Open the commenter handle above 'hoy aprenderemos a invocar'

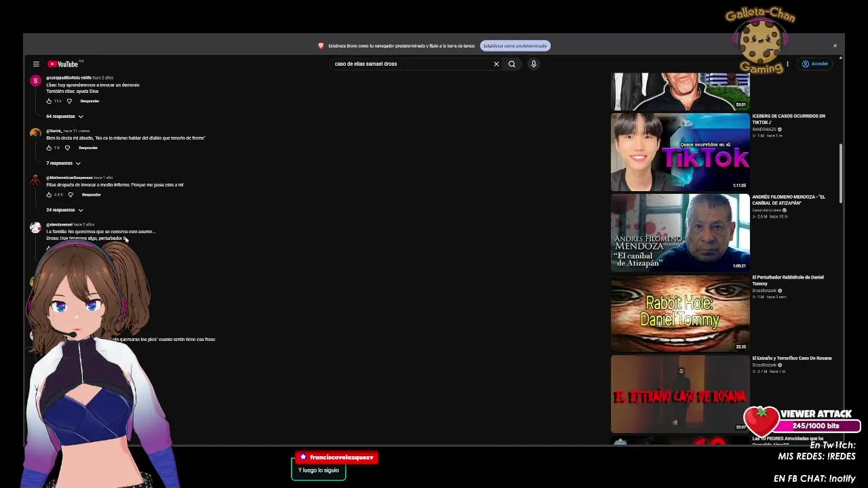click(x=68, y=78)
